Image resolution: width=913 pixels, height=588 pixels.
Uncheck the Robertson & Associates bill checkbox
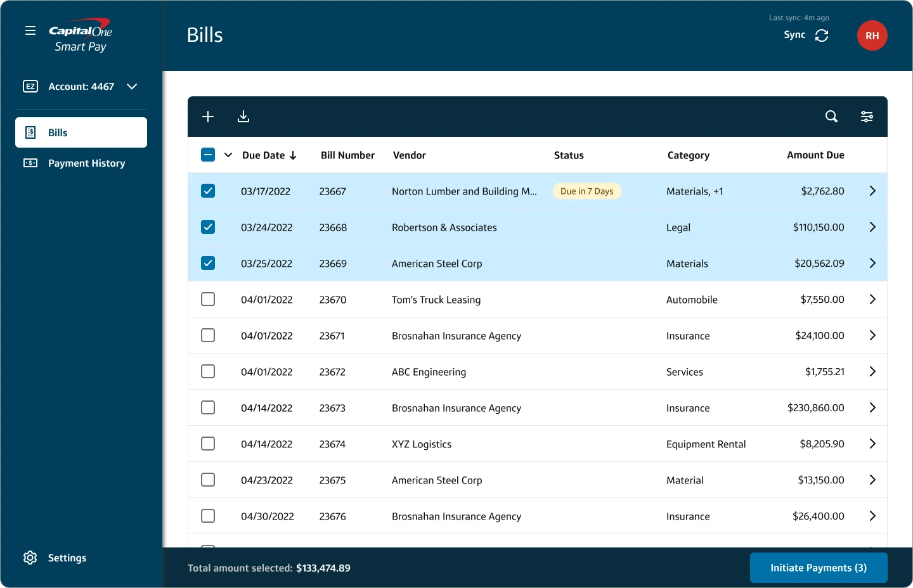(208, 227)
